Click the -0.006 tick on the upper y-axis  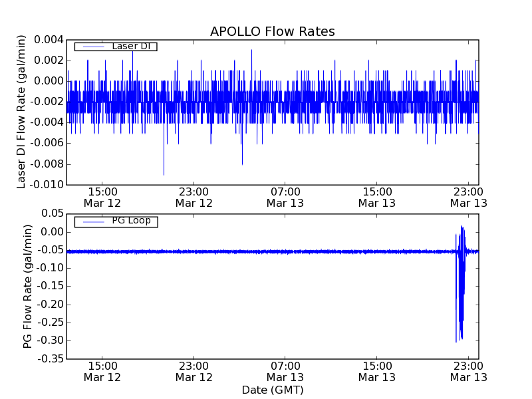[47, 143]
